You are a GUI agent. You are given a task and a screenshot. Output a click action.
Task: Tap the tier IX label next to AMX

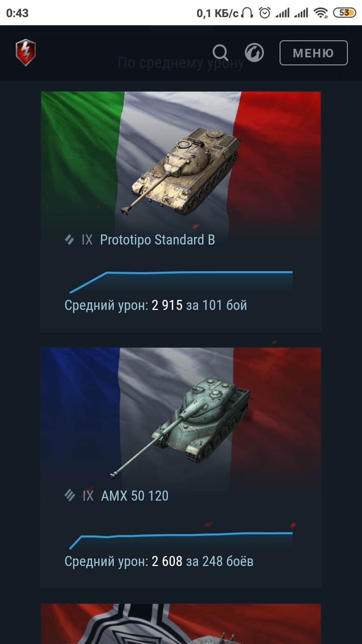(x=88, y=496)
